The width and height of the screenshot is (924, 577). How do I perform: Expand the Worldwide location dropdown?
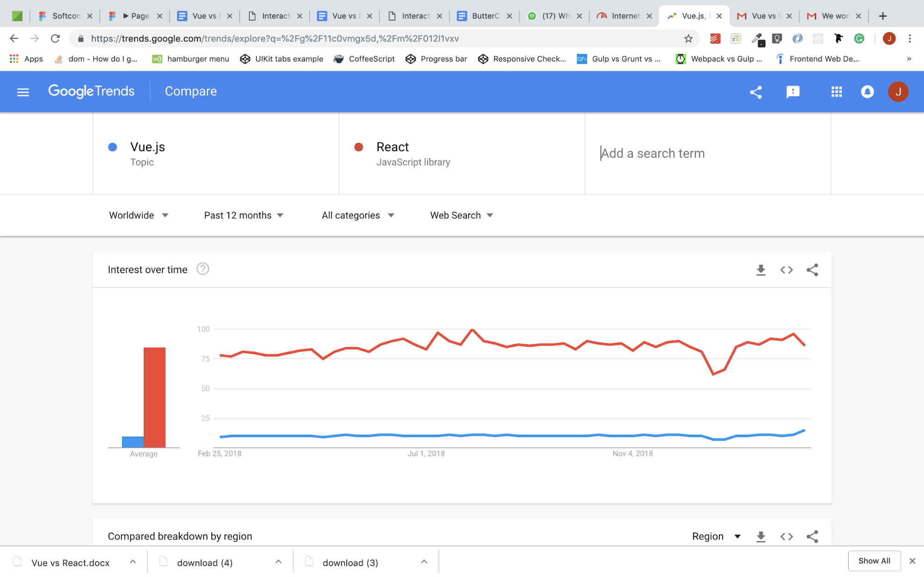click(139, 215)
